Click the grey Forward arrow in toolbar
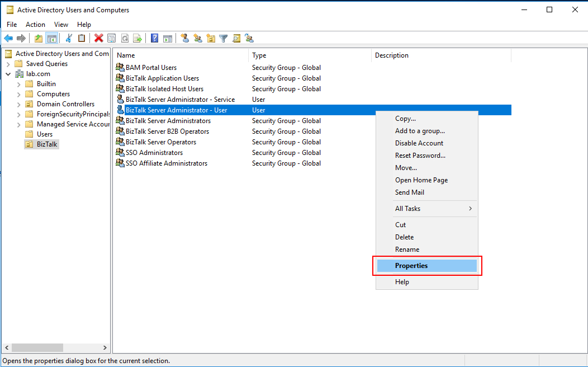Screen dimensions: 588x367 (x=21, y=38)
